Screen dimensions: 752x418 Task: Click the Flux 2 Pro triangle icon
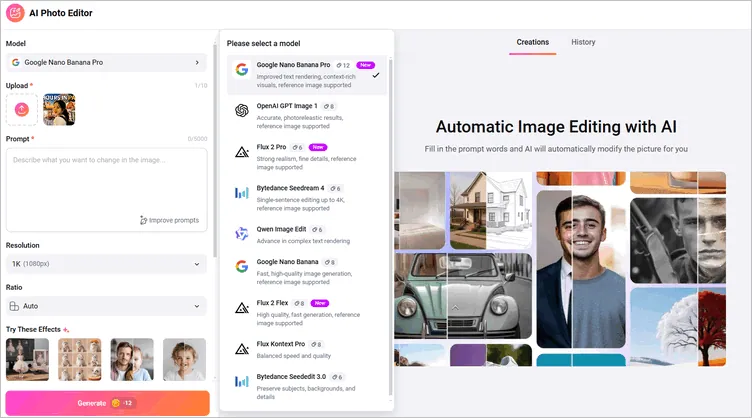pos(242,152)
